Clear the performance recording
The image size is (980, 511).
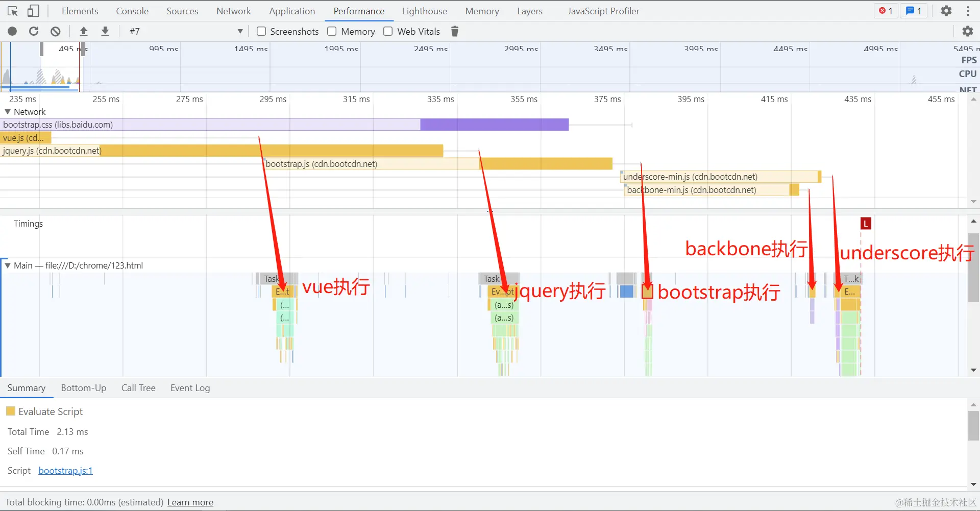click(x=56, y=31)
